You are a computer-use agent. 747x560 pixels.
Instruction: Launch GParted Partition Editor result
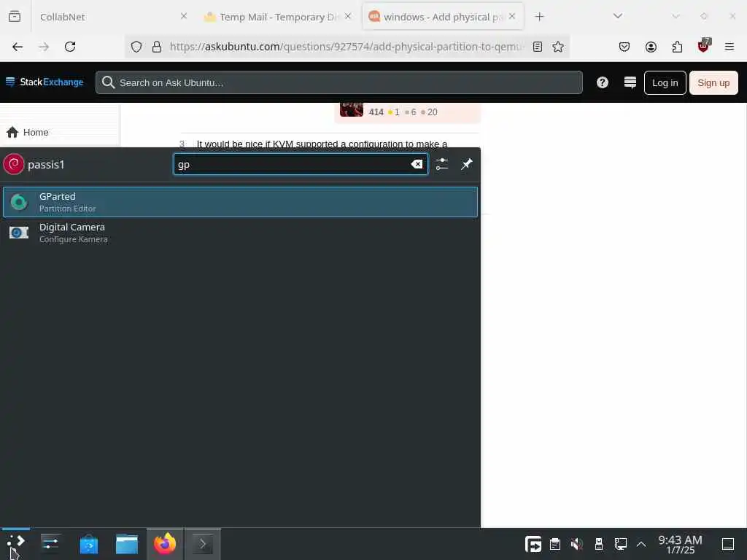coord(240,202)
